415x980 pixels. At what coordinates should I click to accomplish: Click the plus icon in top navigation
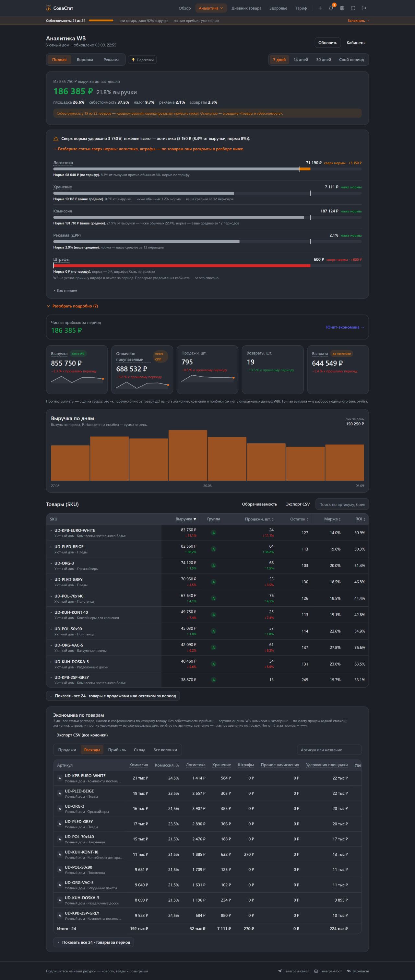point(320,8)
